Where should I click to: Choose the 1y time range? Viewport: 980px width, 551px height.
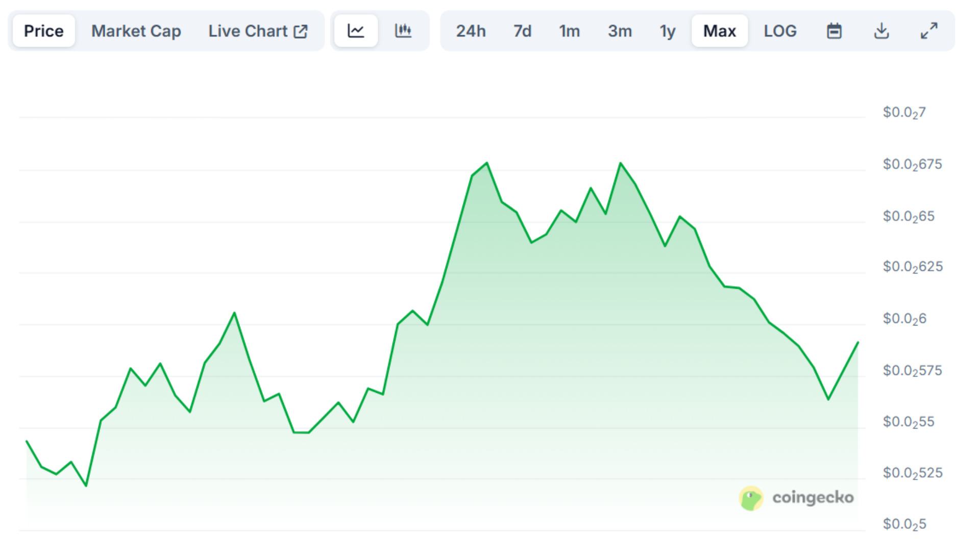click(667, 31)
